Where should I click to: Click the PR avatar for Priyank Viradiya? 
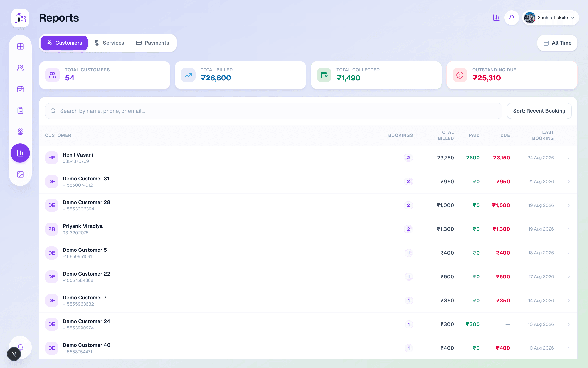pyautogui.click(x=52, y=229)
